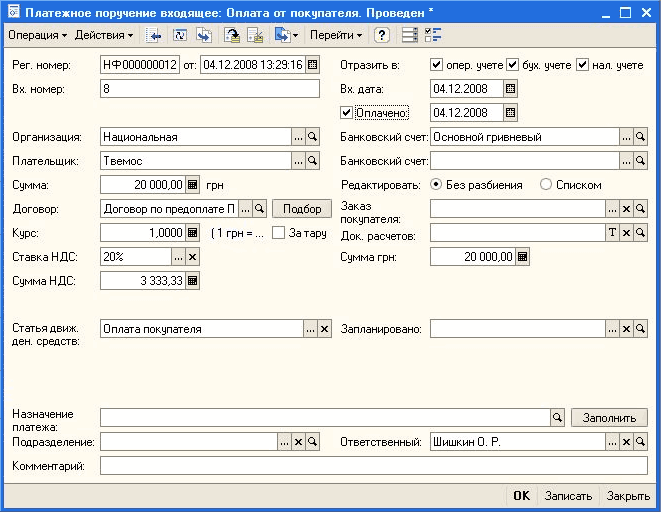The width and height of the screenshot is (661, 512).
Task: Open the Операция menu
Action: tap(37, 35)
